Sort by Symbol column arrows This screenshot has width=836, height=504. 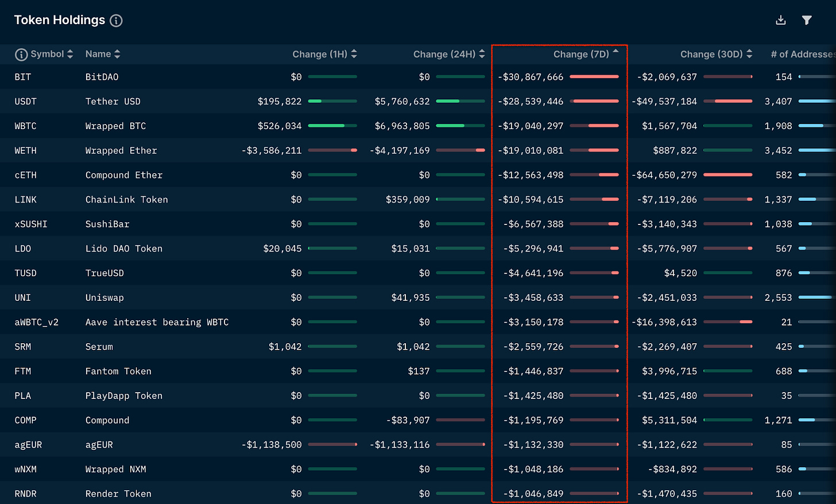tap(70, 54)
